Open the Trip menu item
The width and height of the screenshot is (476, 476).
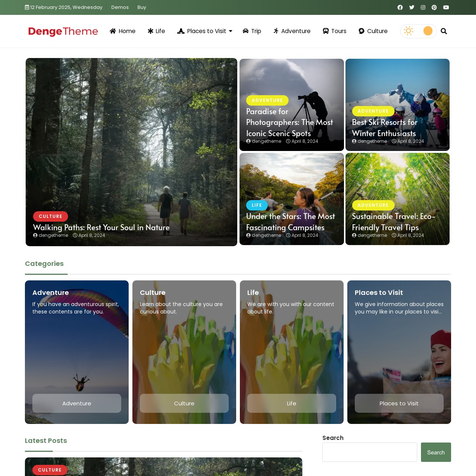pyautogui.click(x=252, y=31)
